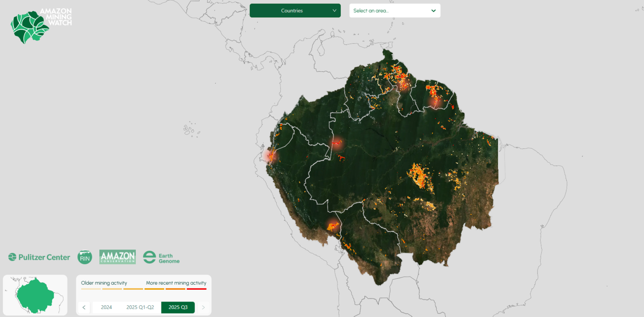644x317 pixels.
Task: Open the Countries dropdown
Action: pos(295,10)
